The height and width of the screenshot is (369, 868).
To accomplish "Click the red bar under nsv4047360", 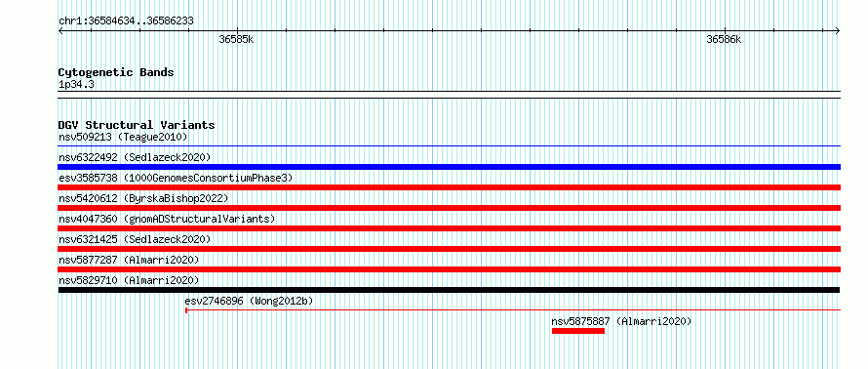I will tap(449, 228).
